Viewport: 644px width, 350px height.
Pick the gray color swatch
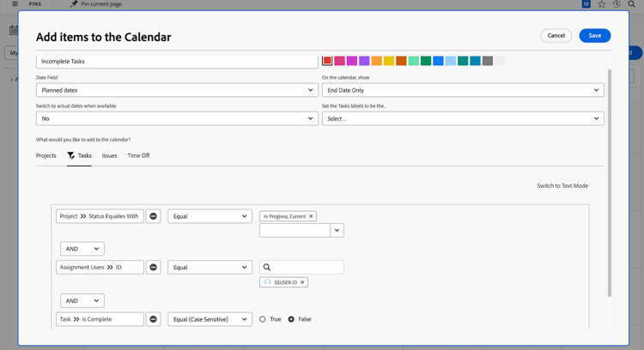coord(487,61)
